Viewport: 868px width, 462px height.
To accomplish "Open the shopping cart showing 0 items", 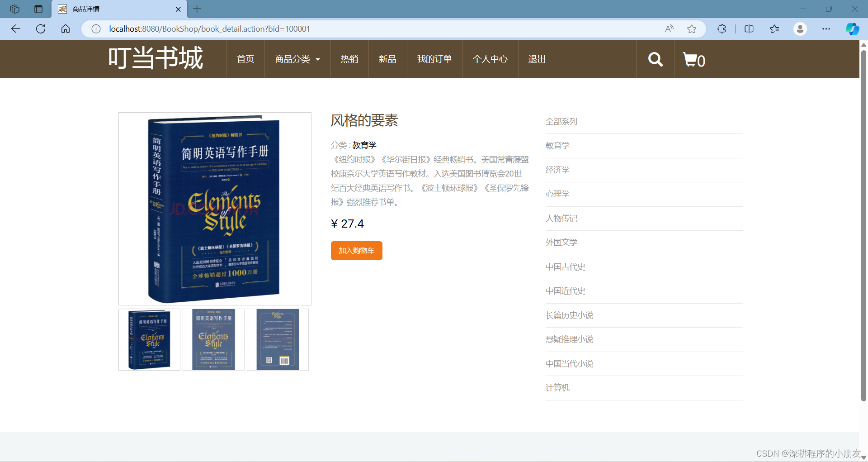I will click(693, 59).
